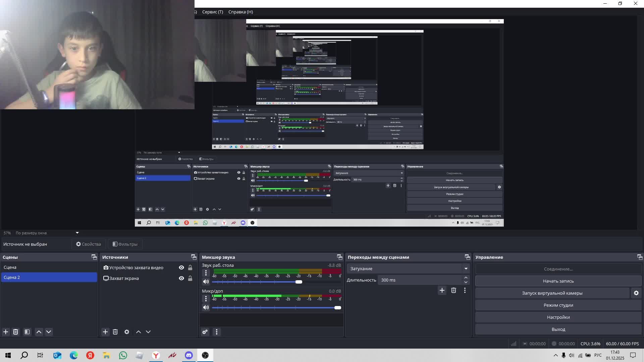644x362 pixels.
Task: Mute the Звук раб. стола speaker icon
Action: (206, 282)
